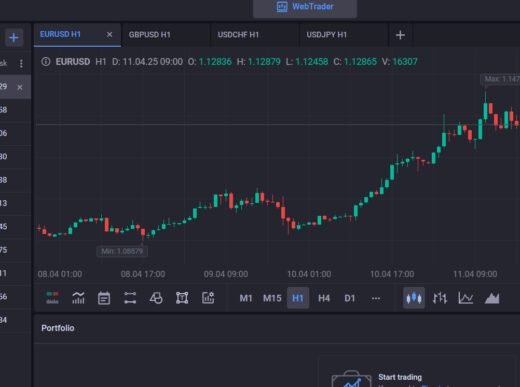Switch chart type to candlesticks

414,298
